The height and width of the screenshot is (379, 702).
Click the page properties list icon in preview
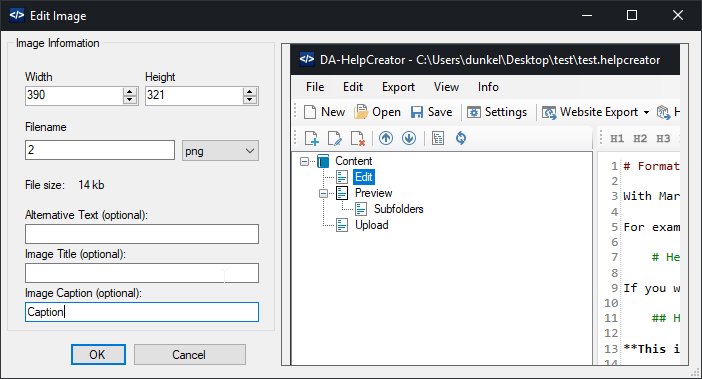click(438, 138)
